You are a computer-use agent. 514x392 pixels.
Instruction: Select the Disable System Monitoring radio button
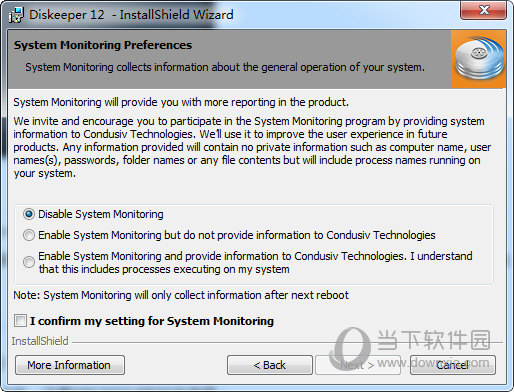point(29,214)
